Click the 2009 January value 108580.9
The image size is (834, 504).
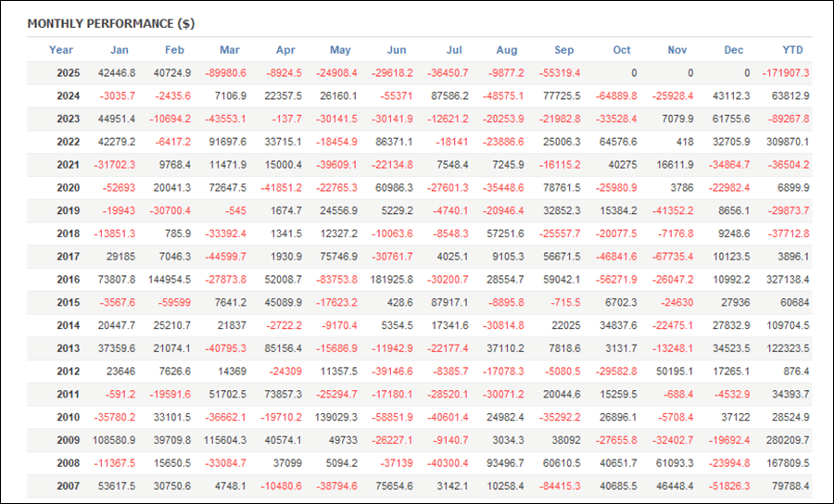114,439
